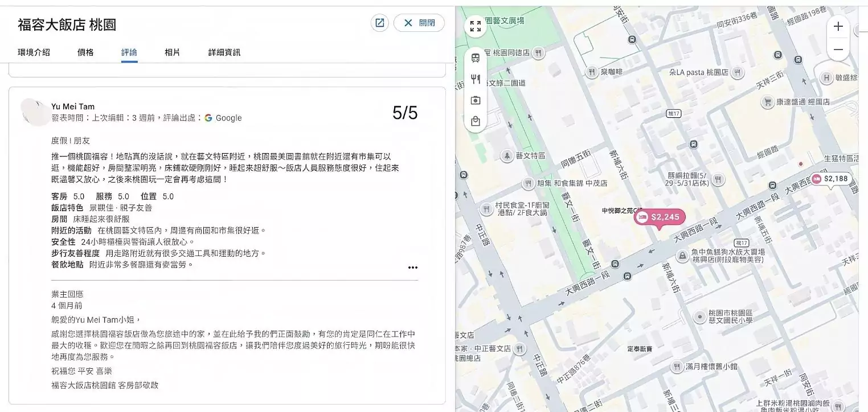Open the hotel page in a new tab

click(x=379, y=23)
